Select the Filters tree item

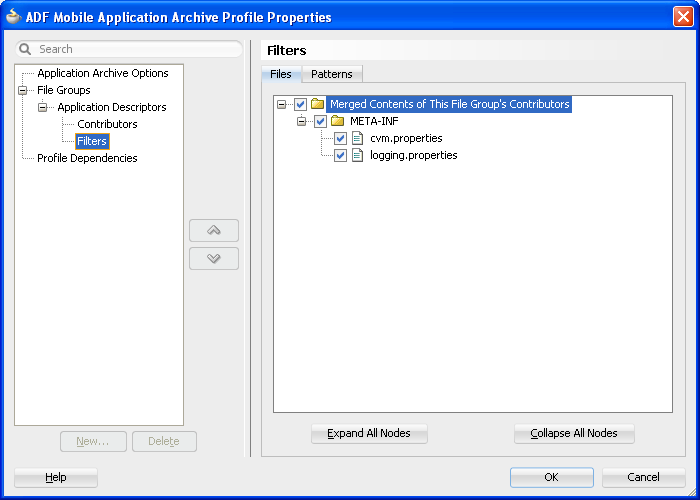(92, 141)
